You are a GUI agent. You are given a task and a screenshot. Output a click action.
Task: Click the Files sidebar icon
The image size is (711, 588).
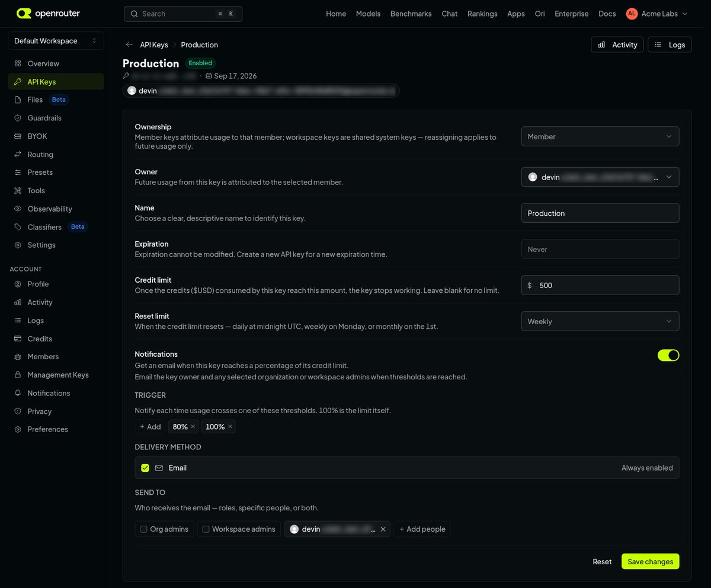tap(18, 100)
